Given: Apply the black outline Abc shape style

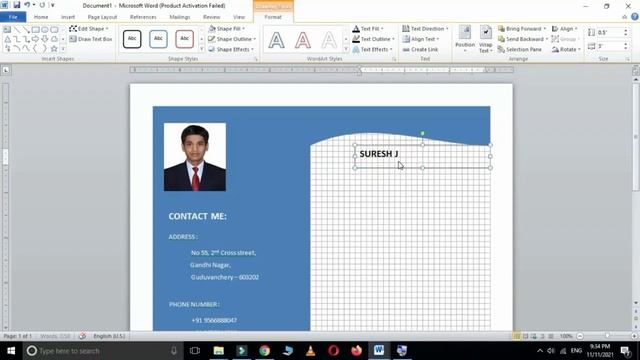Looking at the screenshot, I should point(132,39).
